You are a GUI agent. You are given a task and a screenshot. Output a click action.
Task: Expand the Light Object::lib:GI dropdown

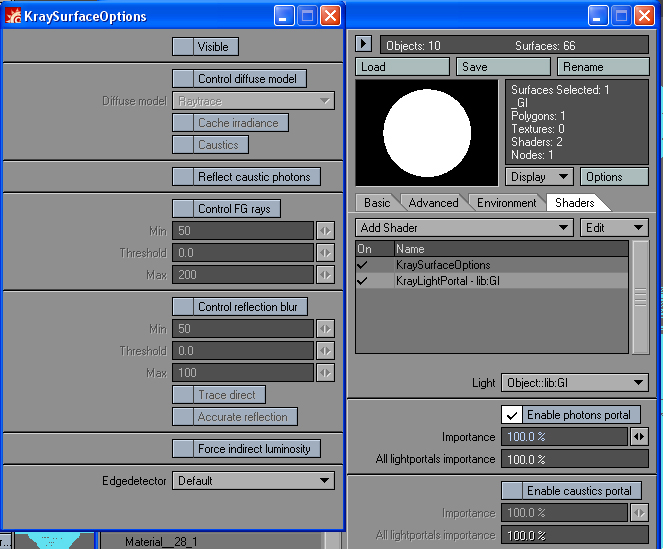click(575, 383)
